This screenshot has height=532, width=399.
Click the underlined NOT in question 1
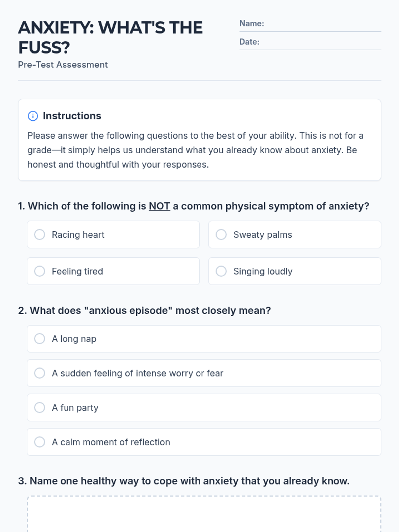(x=159, y=206)
